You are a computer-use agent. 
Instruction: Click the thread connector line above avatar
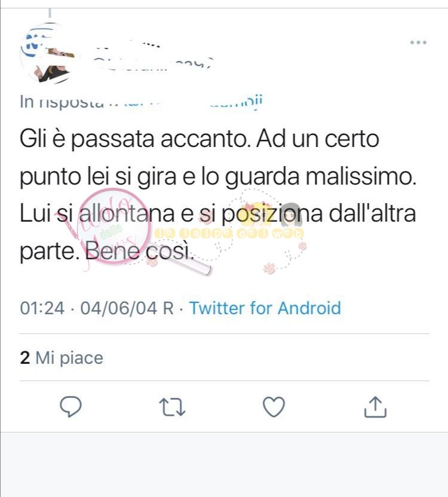point(50,13)
